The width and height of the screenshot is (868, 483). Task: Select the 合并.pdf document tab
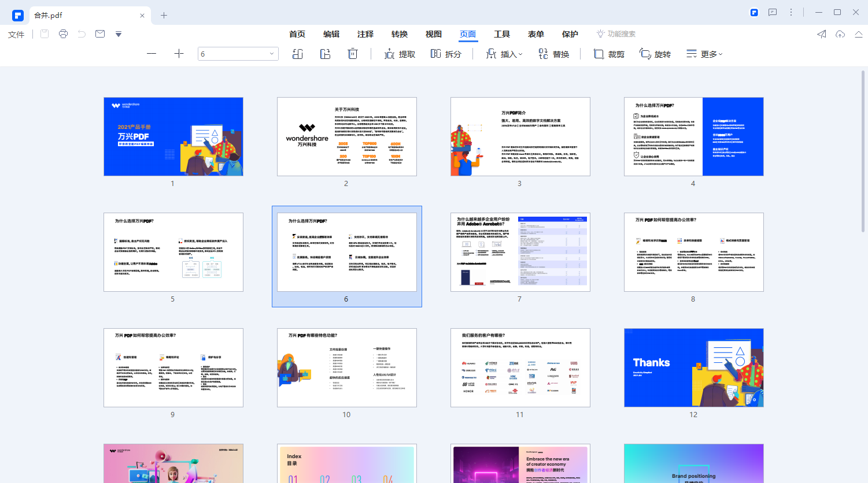(90, 16)
